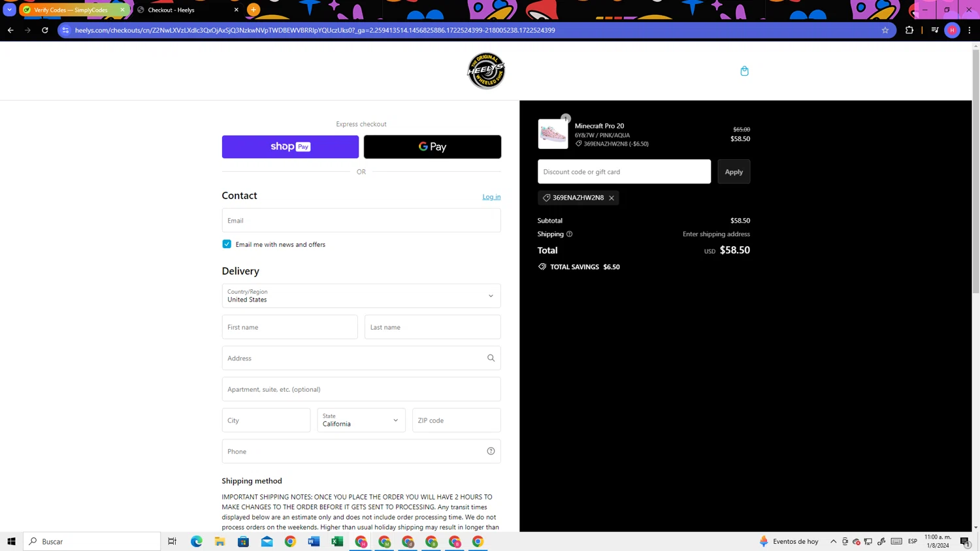This screenshot has width=980, height=551.
Task: Open the notification center icon
Action: coord(965,541)
